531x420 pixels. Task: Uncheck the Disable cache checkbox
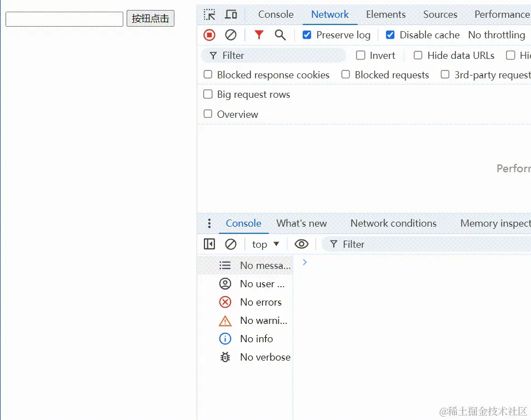[390, 34]
